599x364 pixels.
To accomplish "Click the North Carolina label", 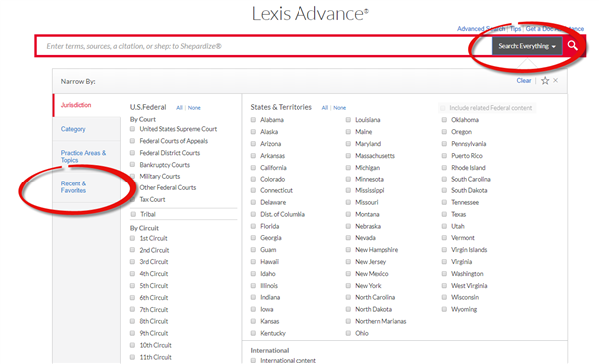I will pos(375,297).
